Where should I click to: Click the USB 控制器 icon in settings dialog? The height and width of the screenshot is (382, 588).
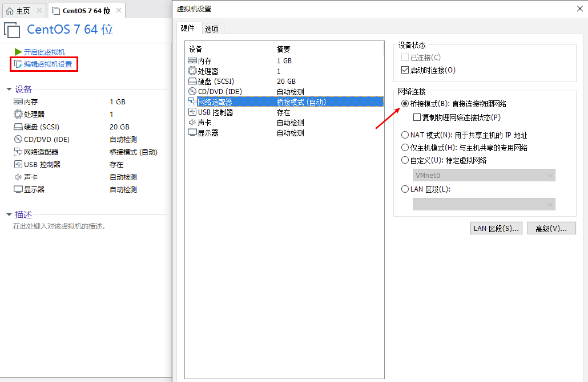[x=192, y=112]
